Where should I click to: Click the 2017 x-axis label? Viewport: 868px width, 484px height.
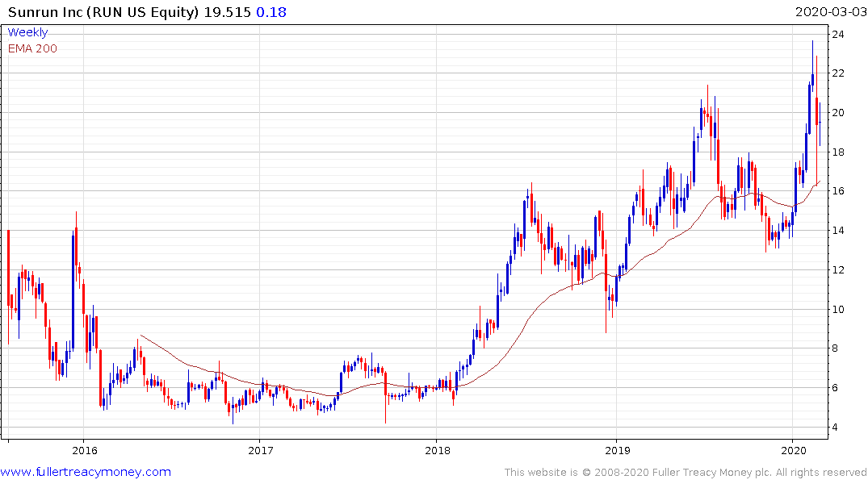[x=261, y=450]
